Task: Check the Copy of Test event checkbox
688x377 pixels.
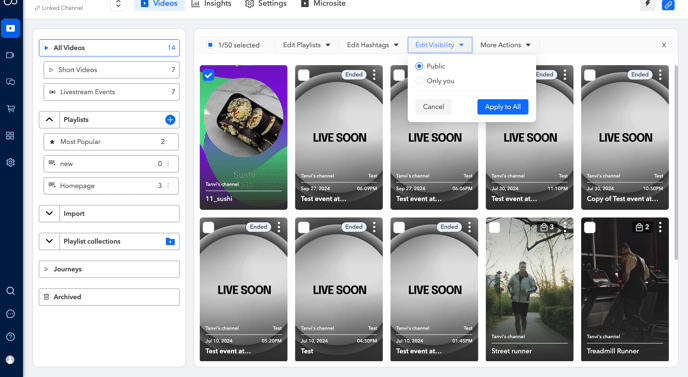Action: tap(590, 75)
